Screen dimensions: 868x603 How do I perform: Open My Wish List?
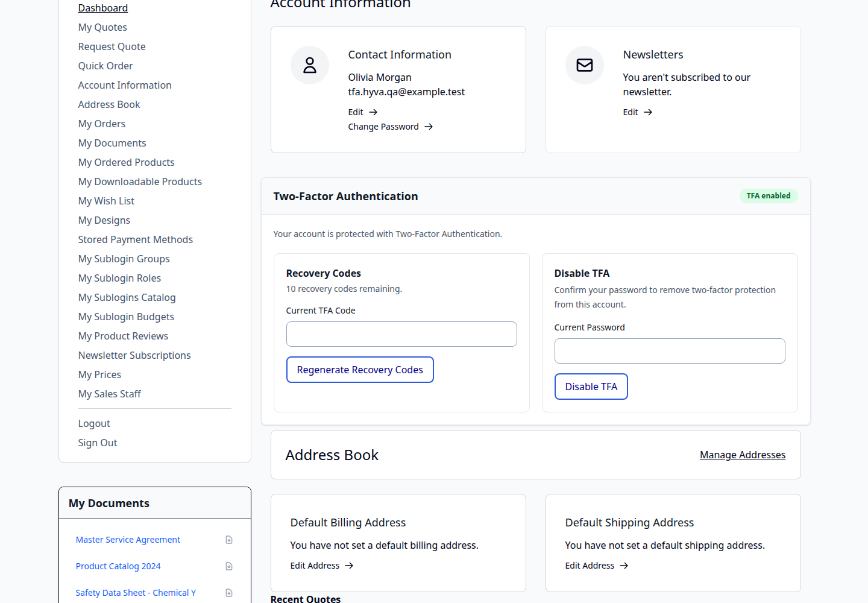point(106,201)
